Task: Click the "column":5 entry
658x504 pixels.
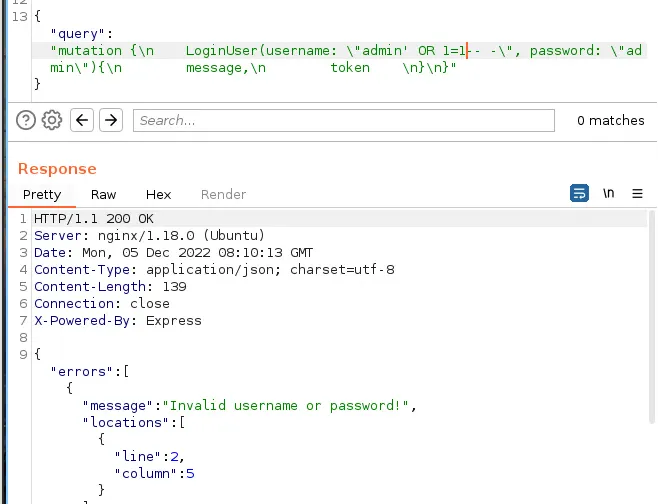Action: 154,473
